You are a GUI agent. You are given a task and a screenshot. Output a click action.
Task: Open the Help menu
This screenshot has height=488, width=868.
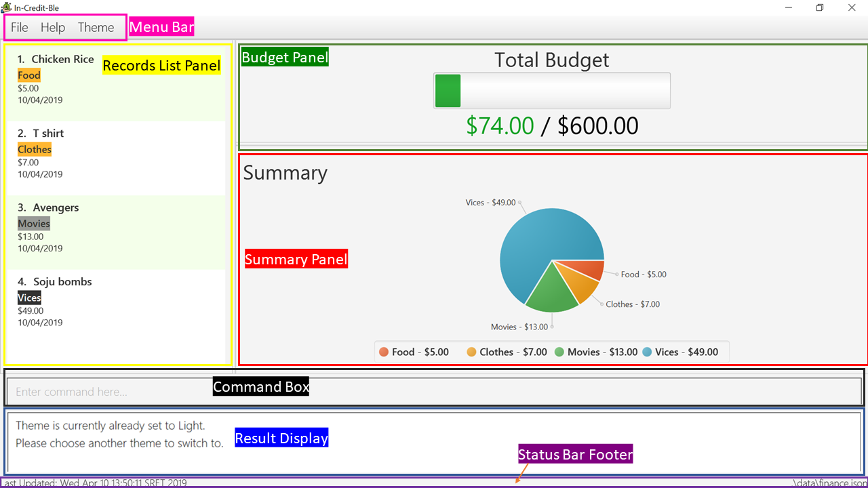pos(53,28)
